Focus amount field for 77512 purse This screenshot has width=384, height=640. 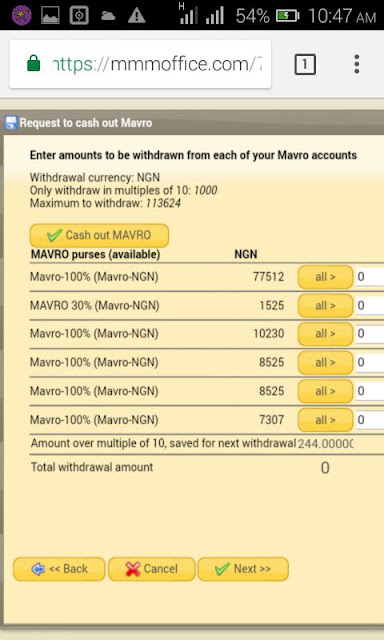click(370, 277)
